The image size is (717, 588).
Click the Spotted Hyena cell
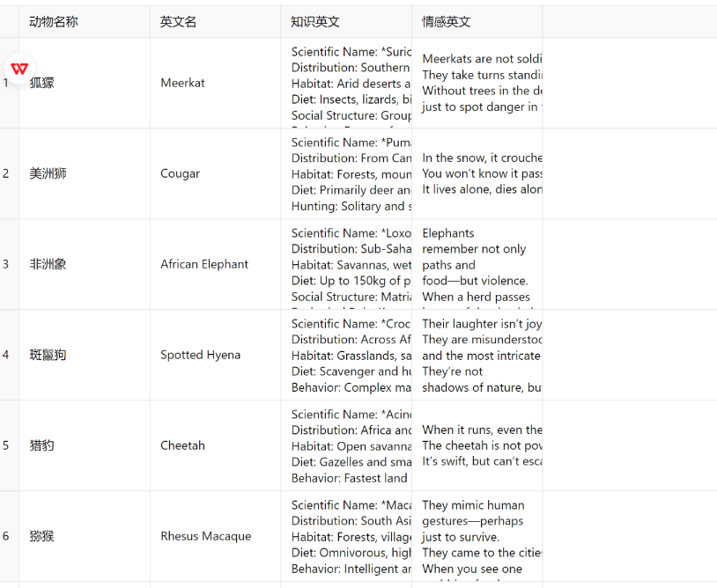(200, 355)
